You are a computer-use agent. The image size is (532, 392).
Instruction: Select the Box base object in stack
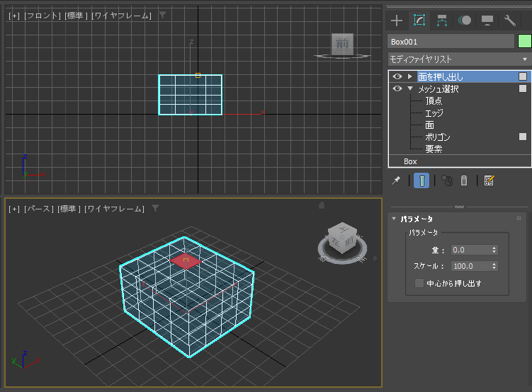point(410,161)
